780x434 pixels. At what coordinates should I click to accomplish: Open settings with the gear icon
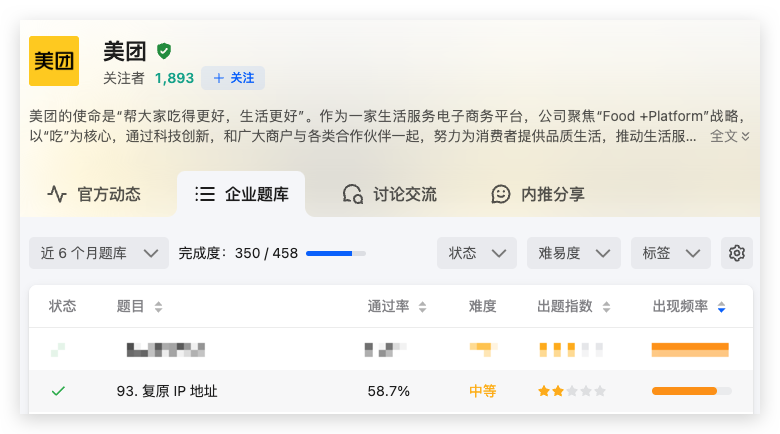point(737,253)
